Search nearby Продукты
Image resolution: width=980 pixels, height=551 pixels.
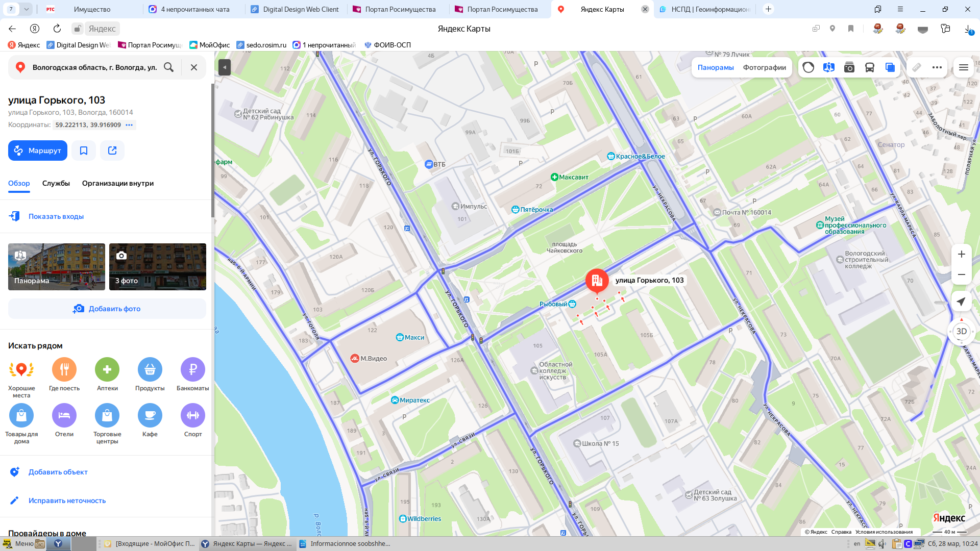pyautogui.click(x=150, y=374)
